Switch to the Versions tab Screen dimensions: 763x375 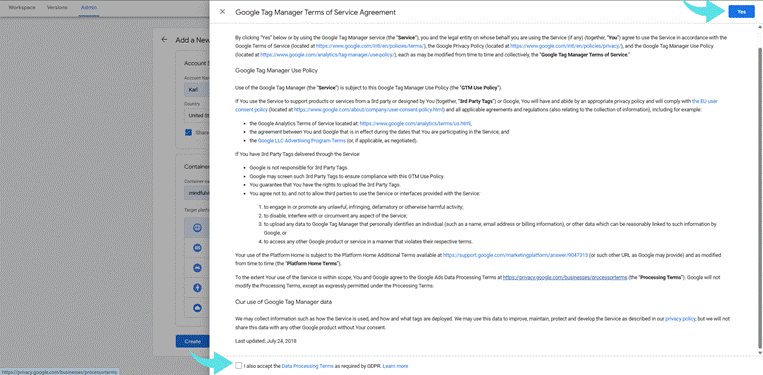pos(57,8)
